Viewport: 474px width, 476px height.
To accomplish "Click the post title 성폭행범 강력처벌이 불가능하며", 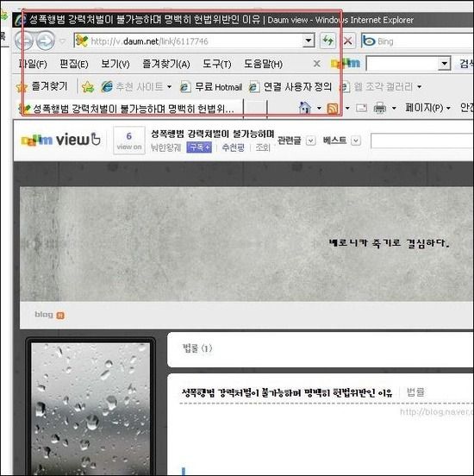I will pos(287,393).
